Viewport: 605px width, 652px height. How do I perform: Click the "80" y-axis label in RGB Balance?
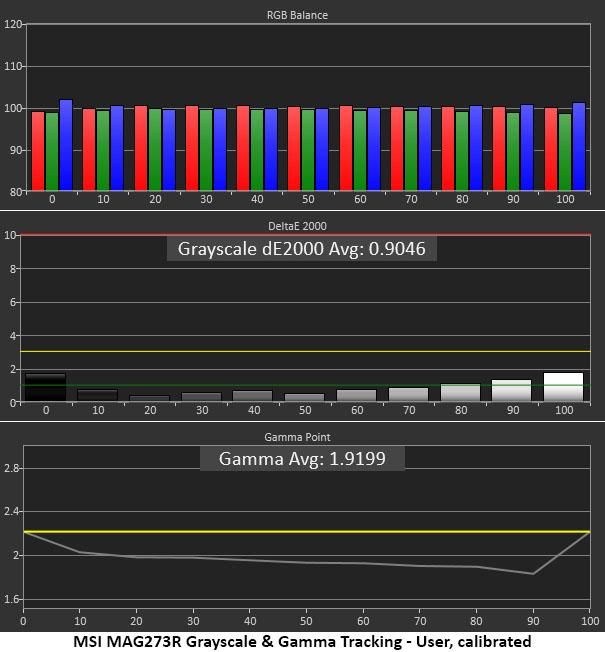(16, 192)
